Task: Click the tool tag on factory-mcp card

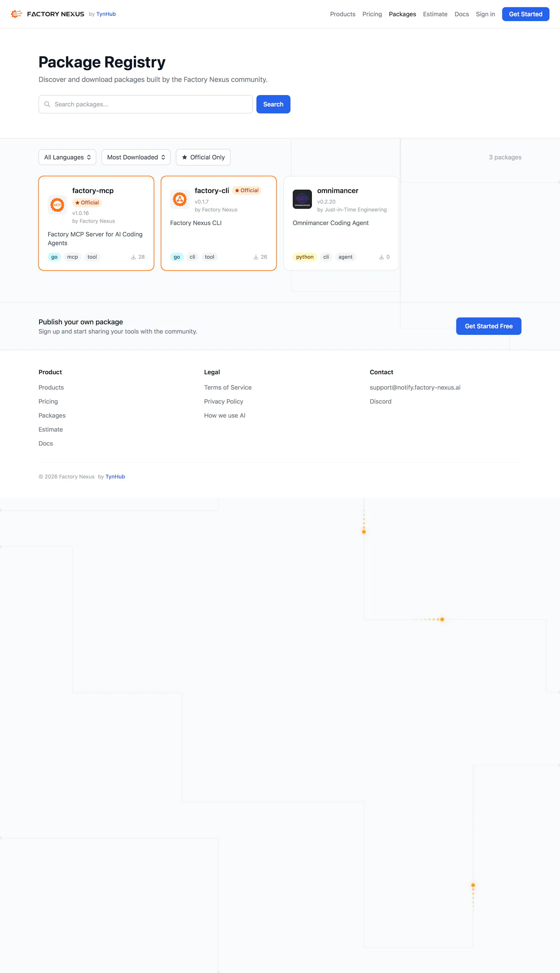Action: pos(92,257)
